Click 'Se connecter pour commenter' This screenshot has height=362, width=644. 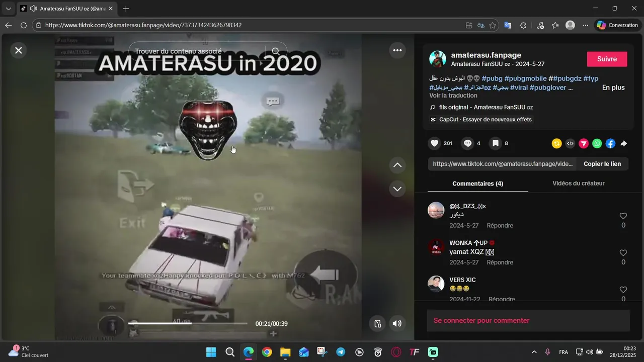pos(481,320)
